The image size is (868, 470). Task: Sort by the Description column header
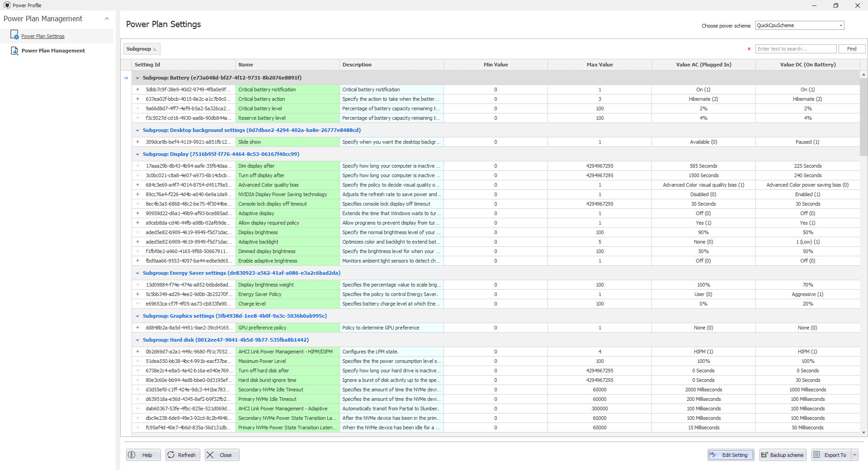coord(392,65)
